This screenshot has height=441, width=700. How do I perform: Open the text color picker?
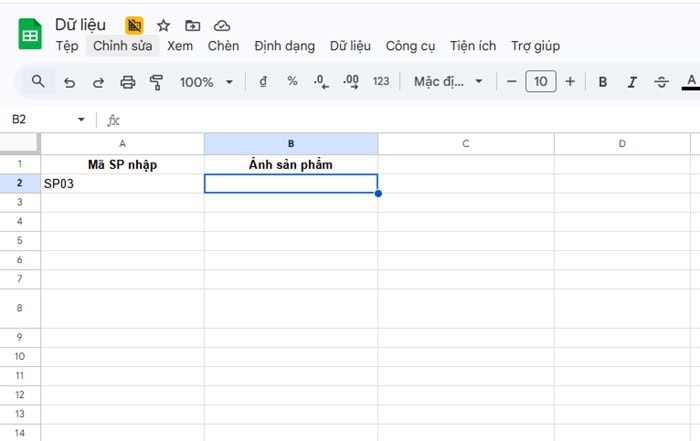(690, 82)
